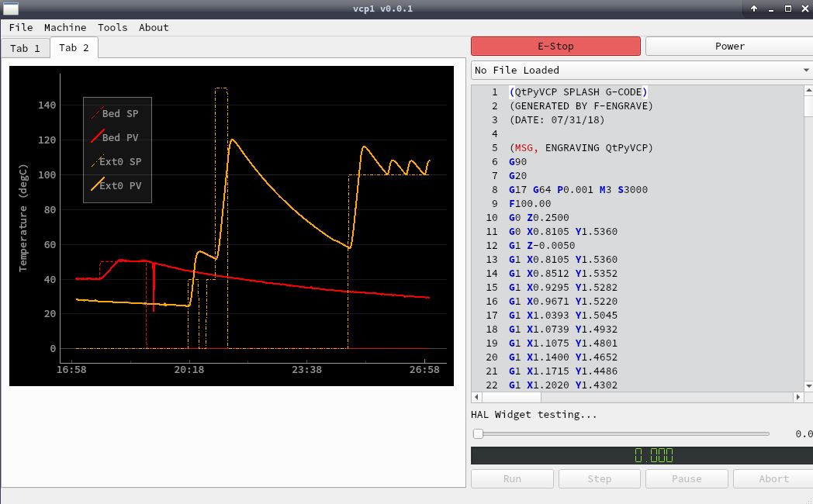Open the Machine menu

coord(65,27)
